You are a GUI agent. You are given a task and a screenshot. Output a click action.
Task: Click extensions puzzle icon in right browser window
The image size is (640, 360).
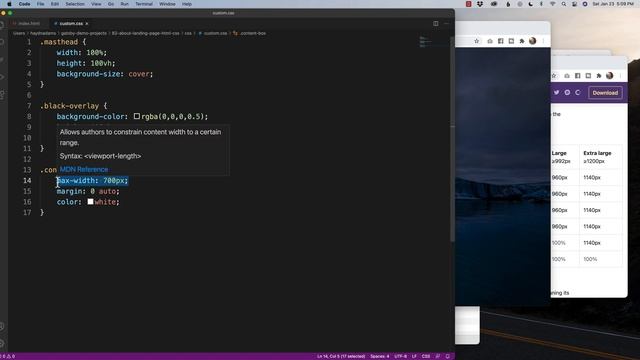[599, 76]
